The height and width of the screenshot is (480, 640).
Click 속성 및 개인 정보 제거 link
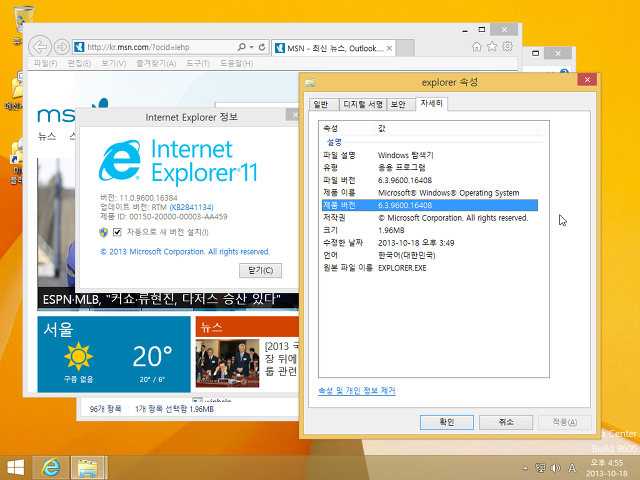(x=356, y=391)
